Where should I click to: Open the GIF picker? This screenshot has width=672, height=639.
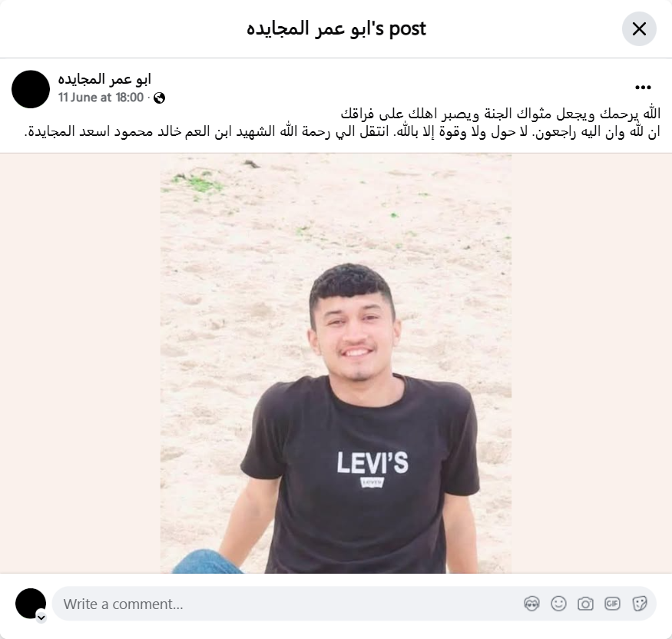pos(612,604)
